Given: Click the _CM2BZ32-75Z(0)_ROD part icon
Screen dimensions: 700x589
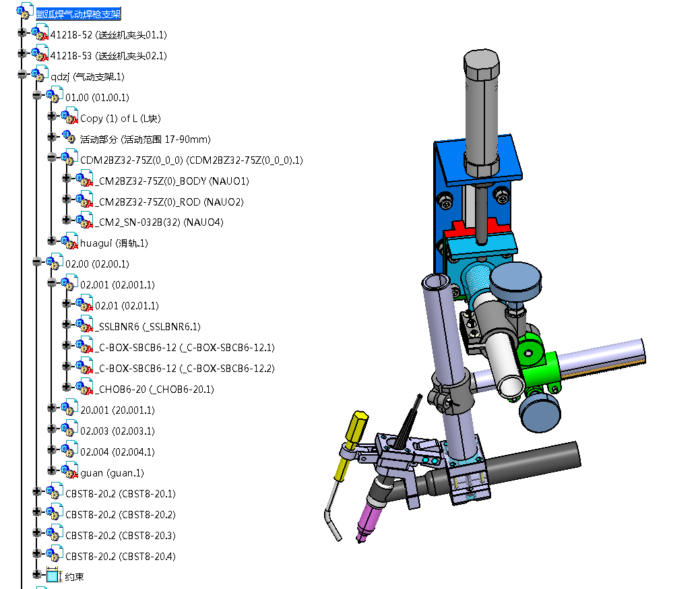Looking at the screenshot, I should [84, 199].
